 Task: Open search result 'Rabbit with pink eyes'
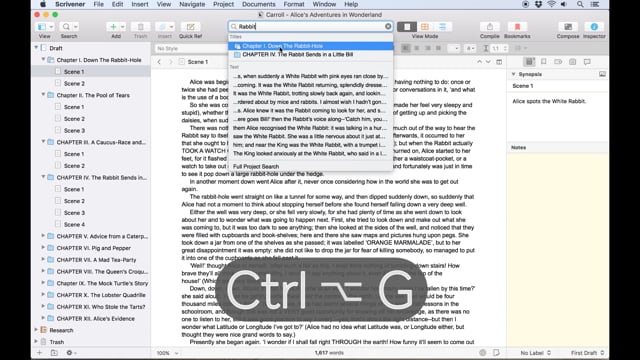coord(311,76)
